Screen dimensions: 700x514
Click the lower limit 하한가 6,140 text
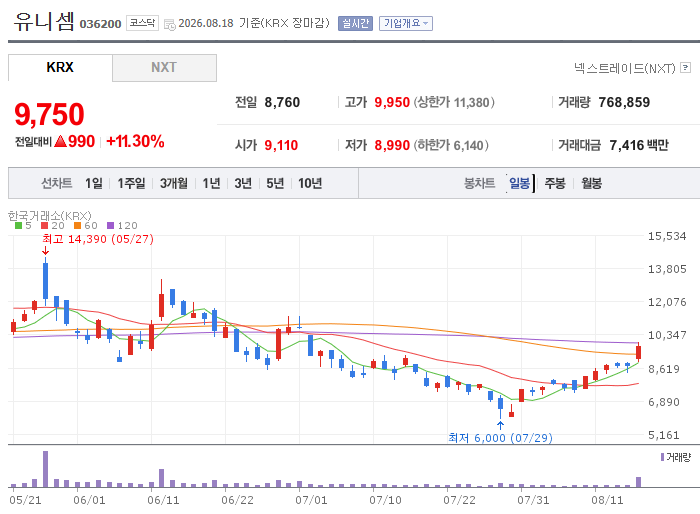[451, 145]
